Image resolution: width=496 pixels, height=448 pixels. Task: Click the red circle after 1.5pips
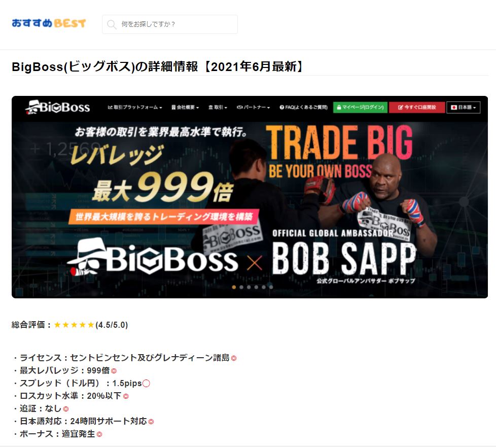[146, 384]
